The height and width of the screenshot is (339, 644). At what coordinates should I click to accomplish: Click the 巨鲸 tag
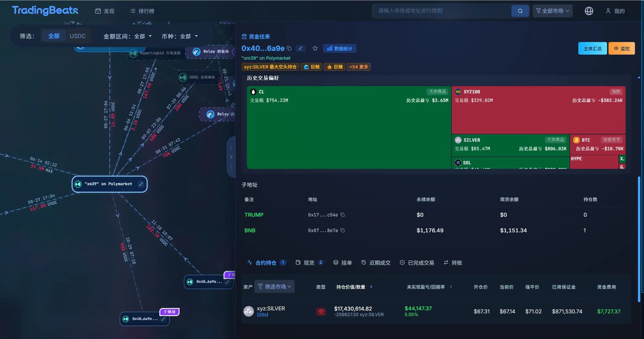pos(312,67)
